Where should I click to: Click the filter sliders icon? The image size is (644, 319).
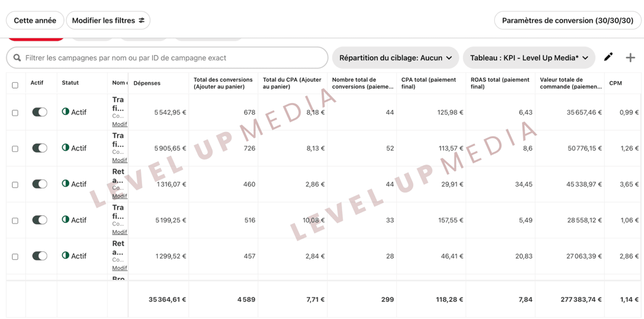click(x=142, y=21)
